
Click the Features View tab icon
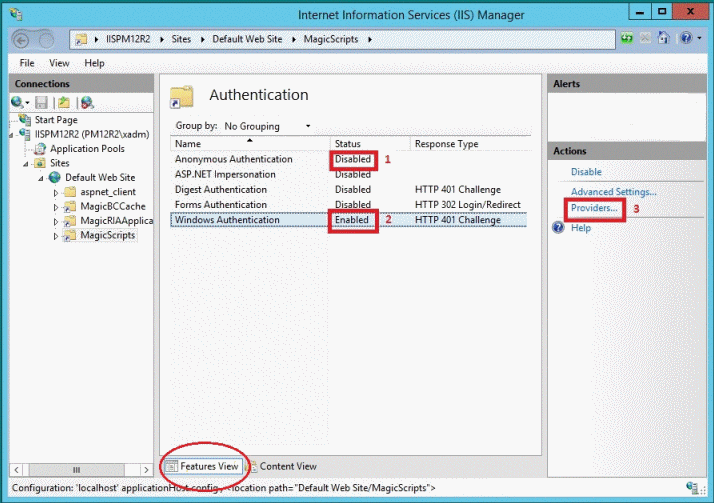(171, 467)
